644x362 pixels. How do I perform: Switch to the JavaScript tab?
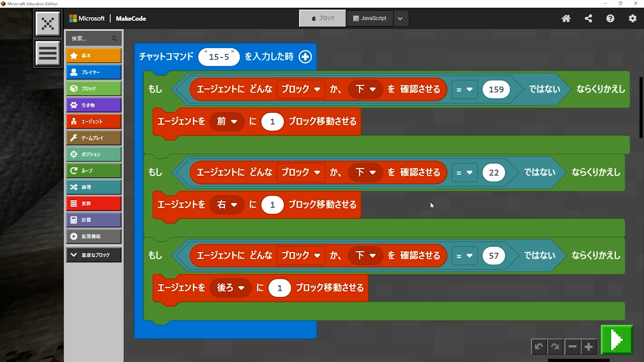pos(370,18)
